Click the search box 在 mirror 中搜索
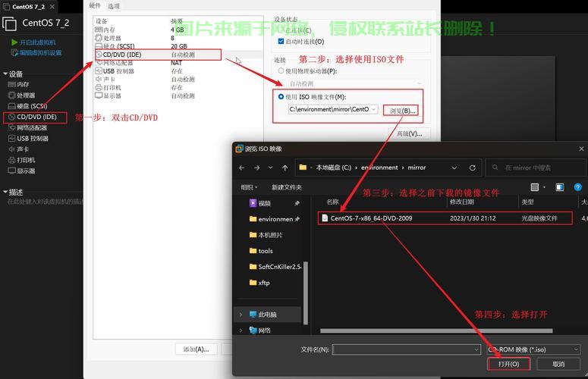 pyautogui.click(x=535, y=168)
